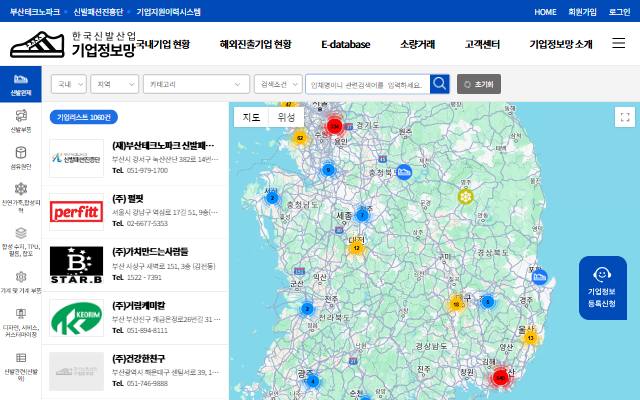
Task: Click the blue 4 cluster at 광주
Action: pyautogui.click(x=313, y=382)
